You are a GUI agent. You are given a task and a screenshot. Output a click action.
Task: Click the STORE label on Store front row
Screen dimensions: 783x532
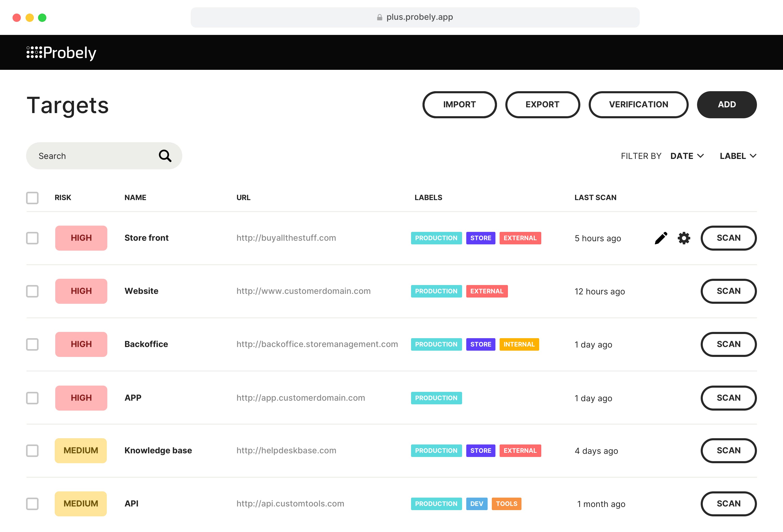[480, 238]
